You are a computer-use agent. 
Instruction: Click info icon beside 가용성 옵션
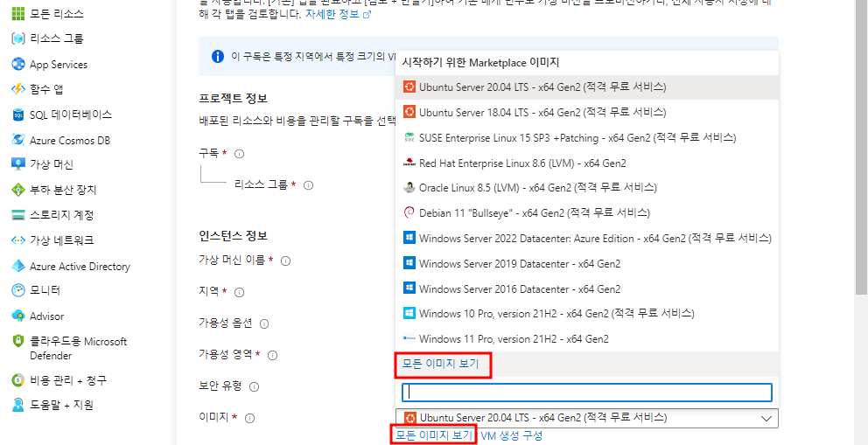[x=264, y=323]
